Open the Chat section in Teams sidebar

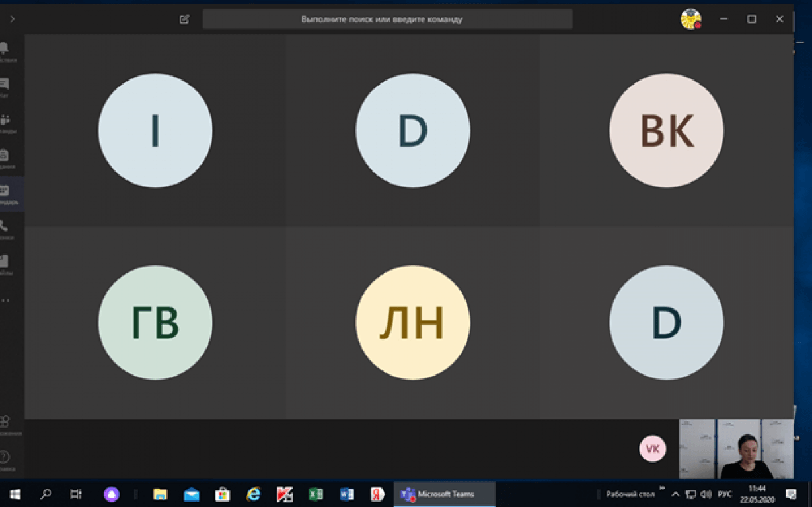tap(5, 85)
